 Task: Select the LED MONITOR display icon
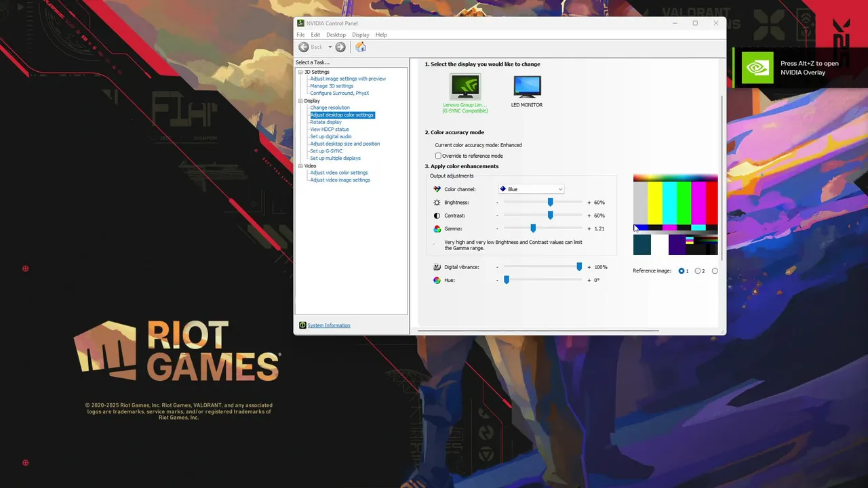(527, 87)
